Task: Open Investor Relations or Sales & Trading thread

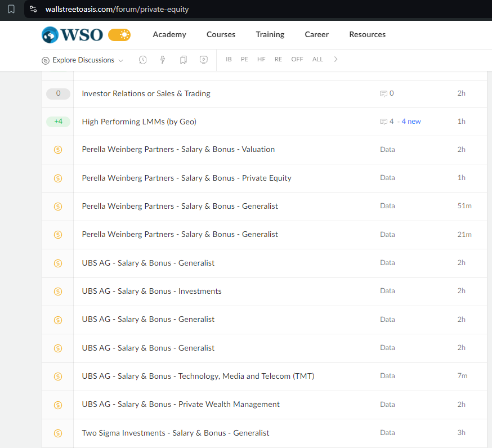Action: tap(146, 93)
